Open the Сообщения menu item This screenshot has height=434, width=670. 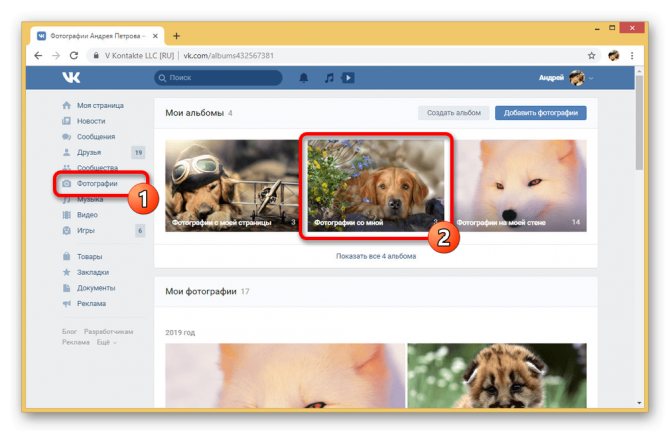(96, 137)
